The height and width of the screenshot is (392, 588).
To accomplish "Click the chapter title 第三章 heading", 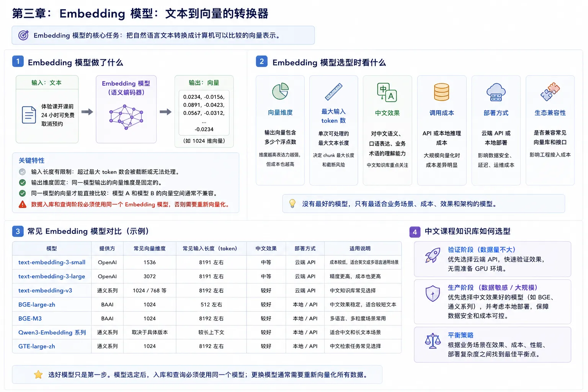I will tap(140, 13).
